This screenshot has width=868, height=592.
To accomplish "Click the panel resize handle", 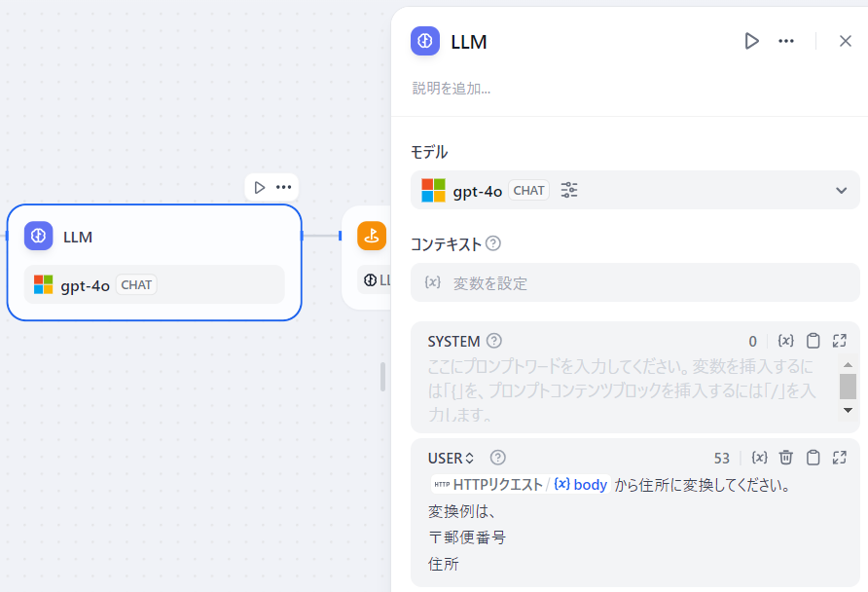I will click(x=382, y=377).
